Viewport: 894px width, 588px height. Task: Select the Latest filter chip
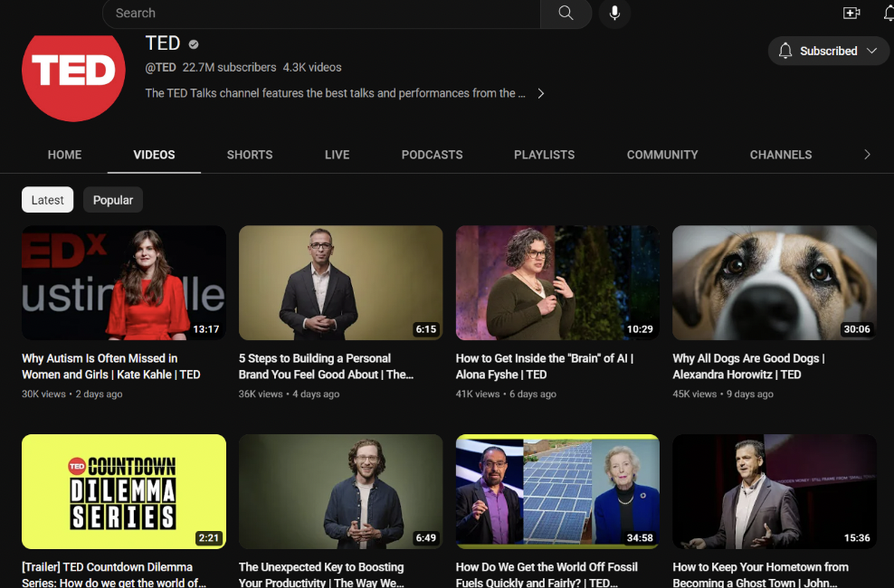tap(47, 199)
